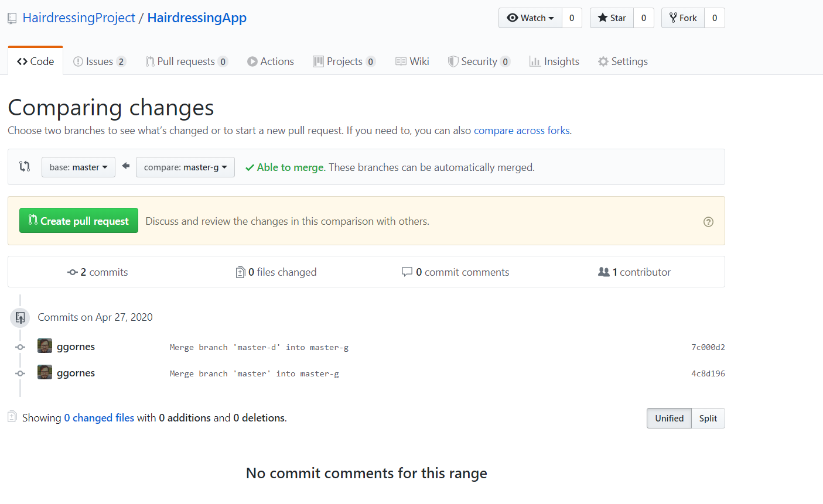View the 1 contributor summary

(x=634, y=272)
